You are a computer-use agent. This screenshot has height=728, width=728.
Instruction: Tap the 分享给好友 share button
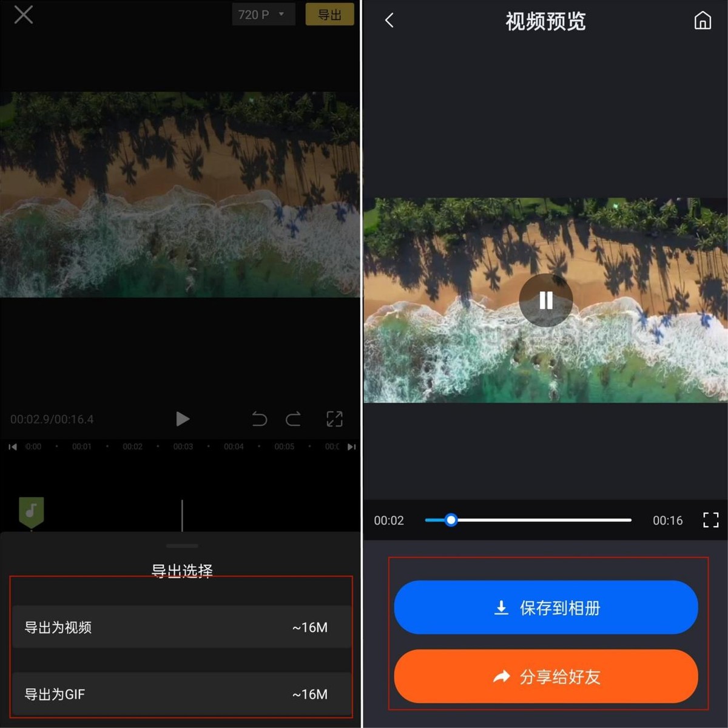545,677
